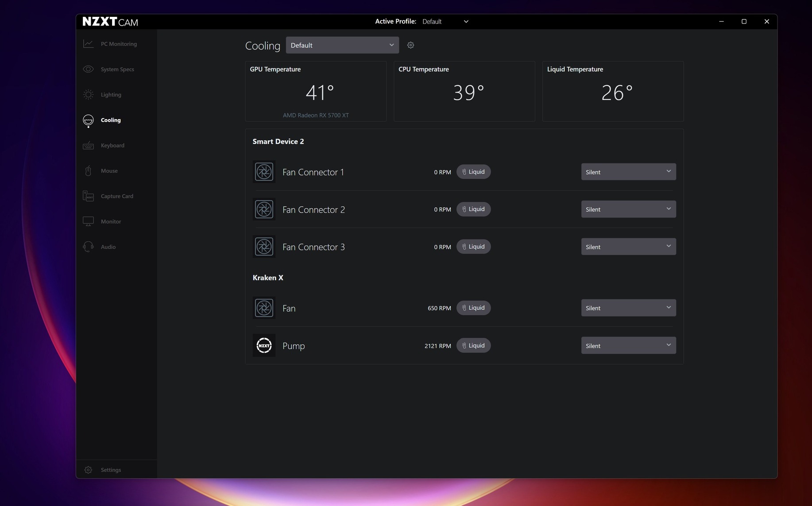Click the Kraken X heading
The height and width of the screenshot is (506, 812).
tap(268, 278)
